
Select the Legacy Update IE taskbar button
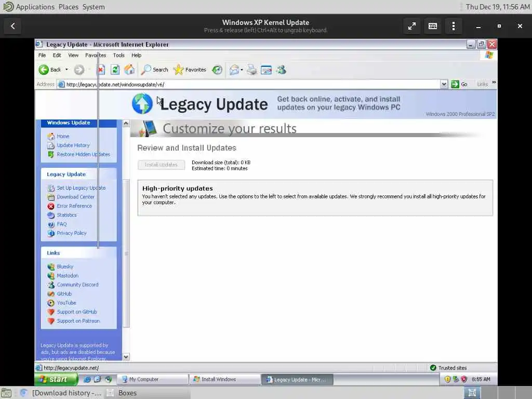tap(297, 379)
